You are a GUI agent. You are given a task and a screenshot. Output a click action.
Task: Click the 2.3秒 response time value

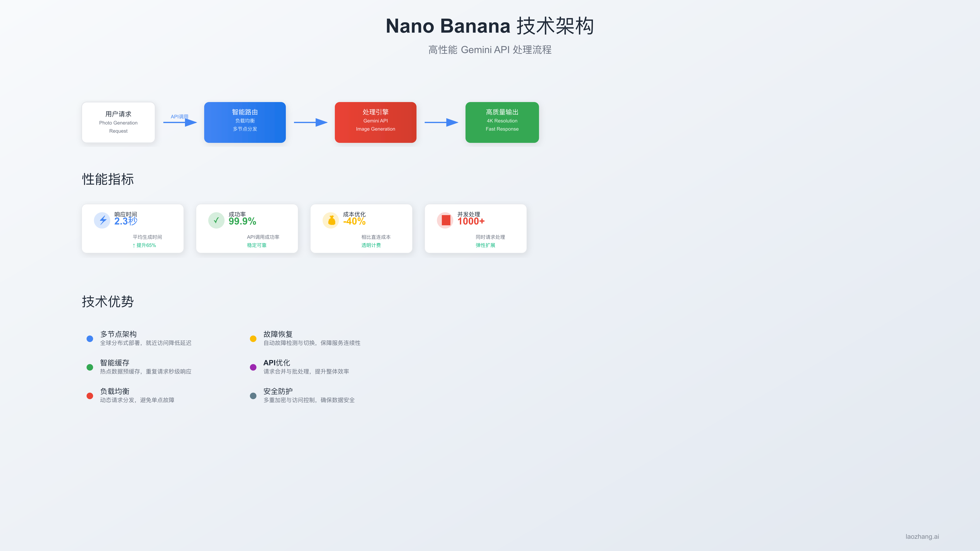pyautogui.click(x=126, y=221)
